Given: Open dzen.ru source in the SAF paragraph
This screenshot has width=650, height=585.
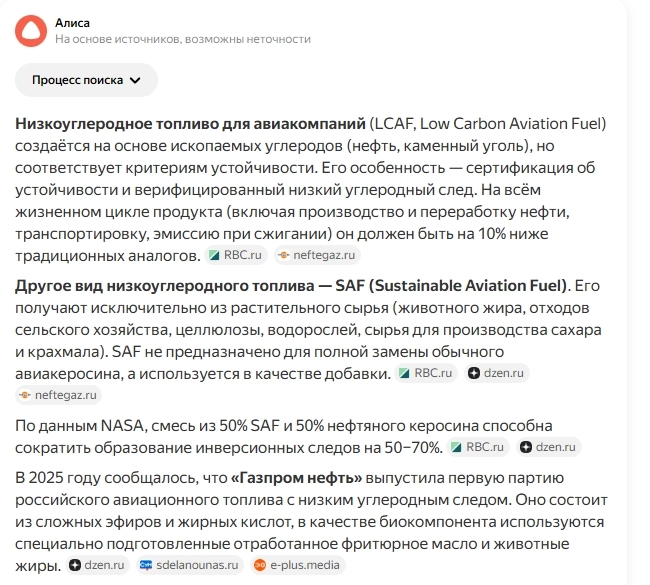Looking at the screenshot, I should point(496,373).
